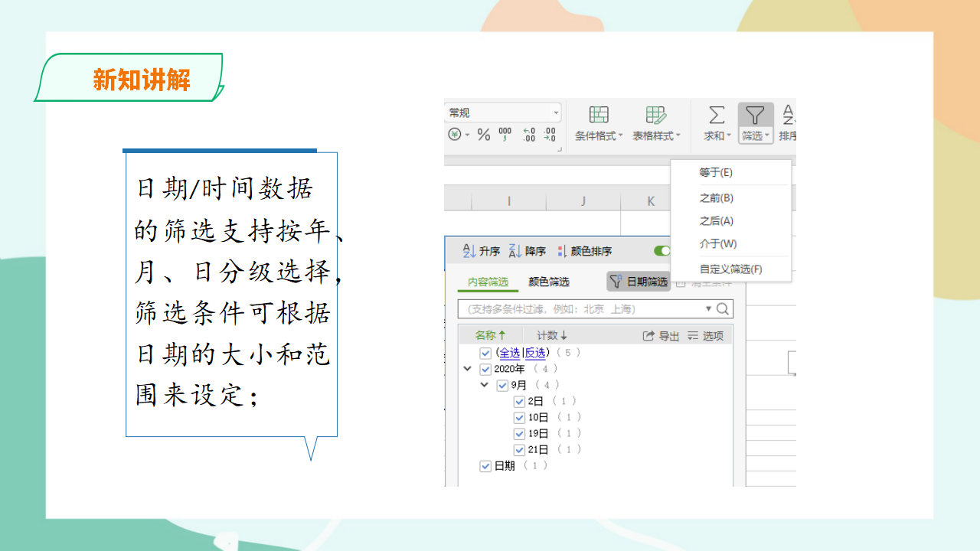Expand the 筛选 dropdown arrow
980x551 pixels.
click(x=768, y=136)
